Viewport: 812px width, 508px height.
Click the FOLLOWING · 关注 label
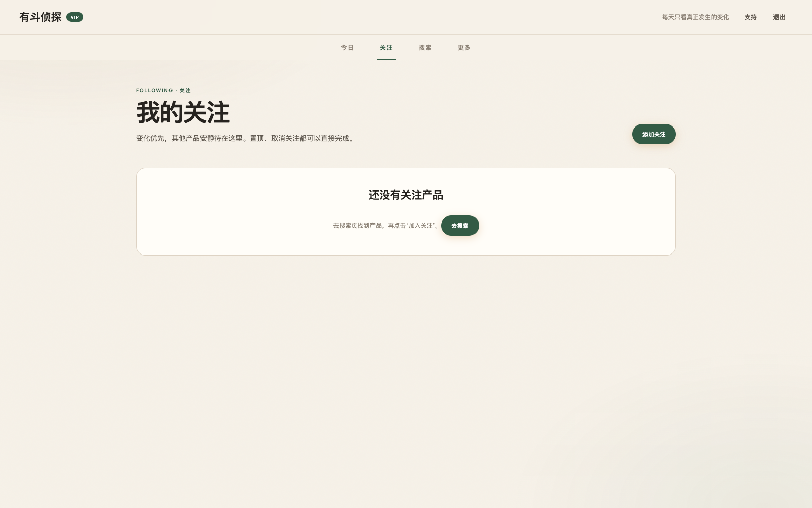pyautogui.click(x=163, y=91)
